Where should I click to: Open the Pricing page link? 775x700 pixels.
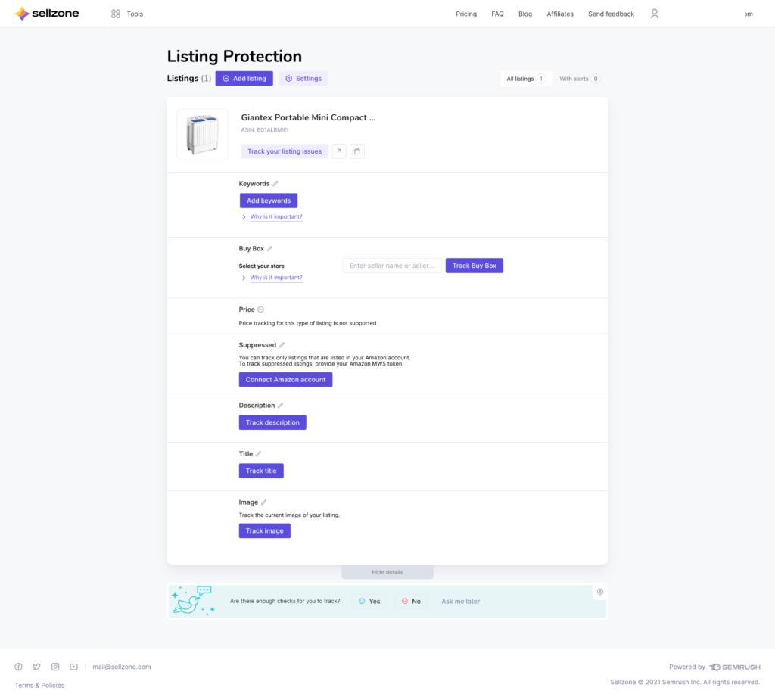[466, 14]
